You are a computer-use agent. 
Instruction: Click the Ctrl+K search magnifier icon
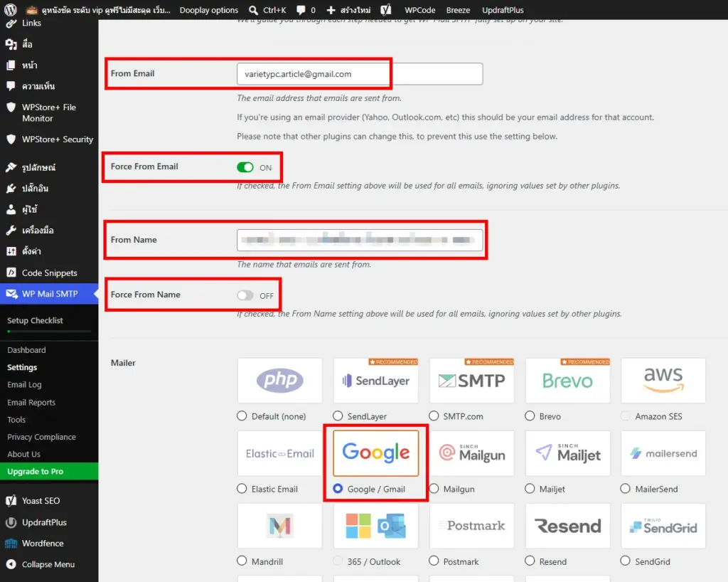[254, 10]
